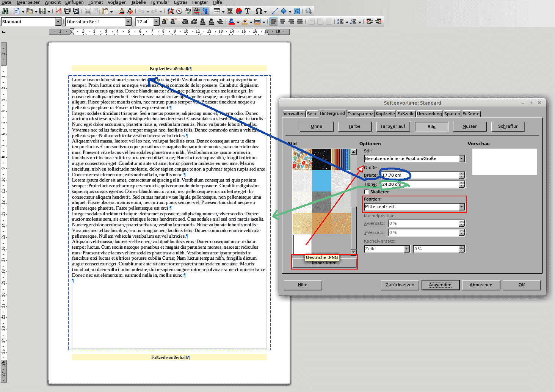Insert a special character with the Omega icon
This screenshot has width=555, height=392.
tap(259, 11)
